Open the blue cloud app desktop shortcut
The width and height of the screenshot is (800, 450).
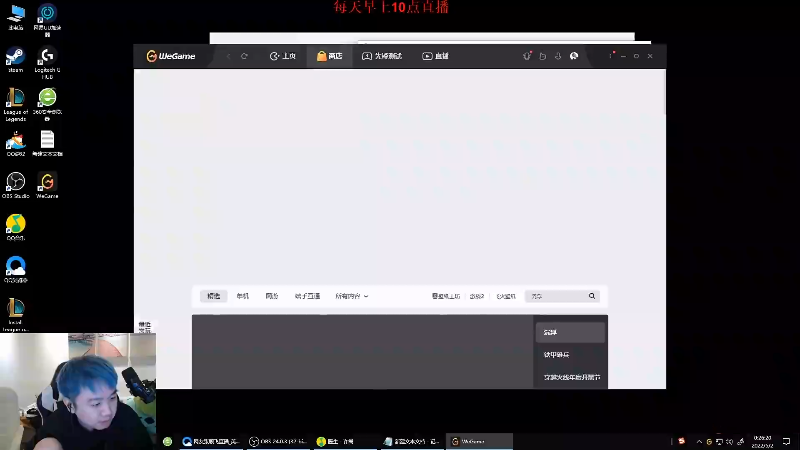click(x=15, y=269)
